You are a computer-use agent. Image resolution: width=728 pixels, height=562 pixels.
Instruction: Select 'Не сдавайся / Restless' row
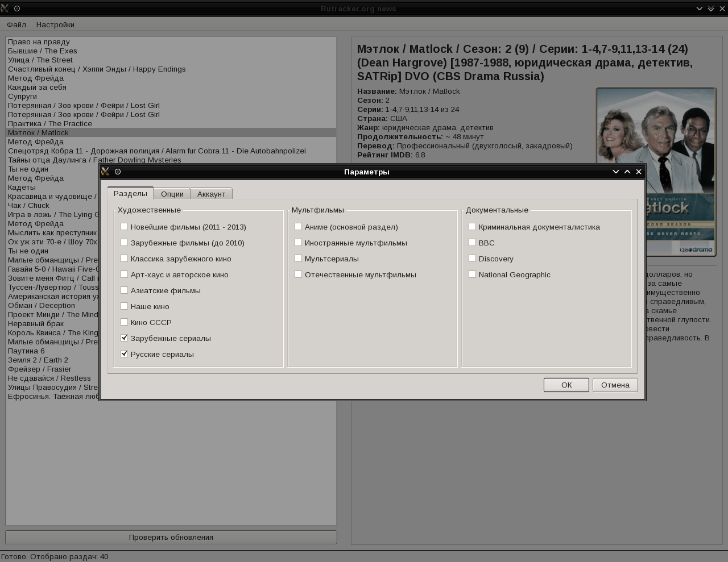coord(53,378)
